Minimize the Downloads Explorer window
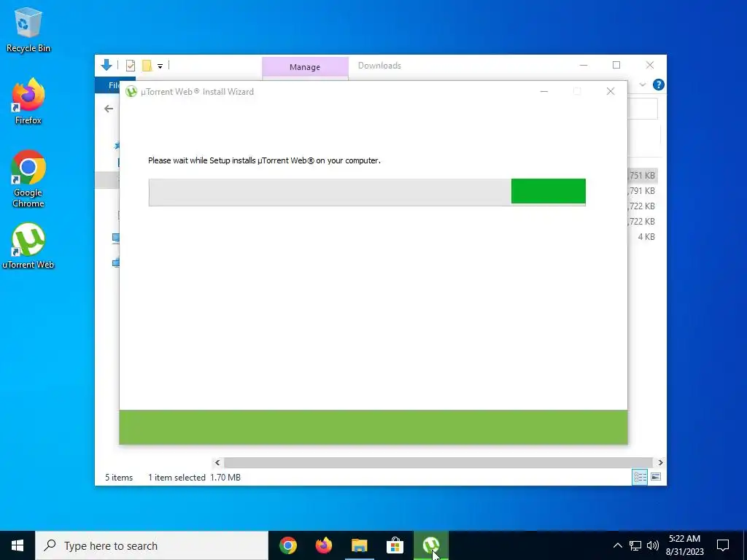The image size is (747, 560). coord(584,65)
